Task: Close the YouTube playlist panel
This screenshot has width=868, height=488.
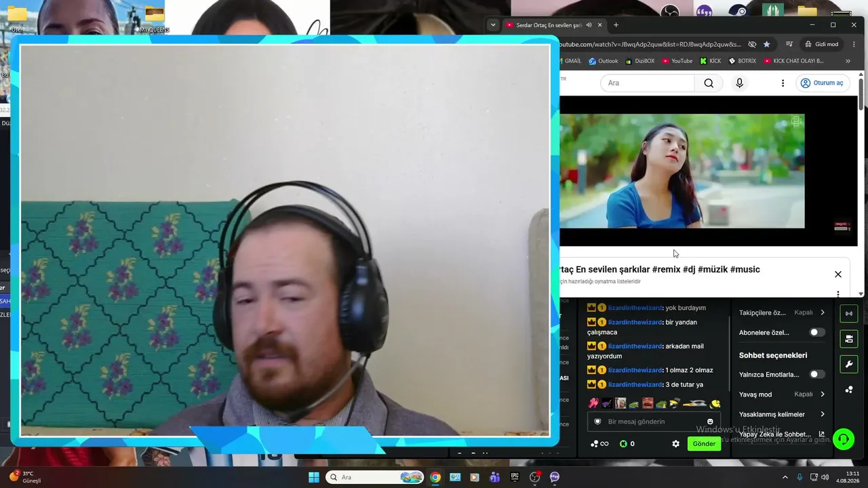Action: click(838, 274)
